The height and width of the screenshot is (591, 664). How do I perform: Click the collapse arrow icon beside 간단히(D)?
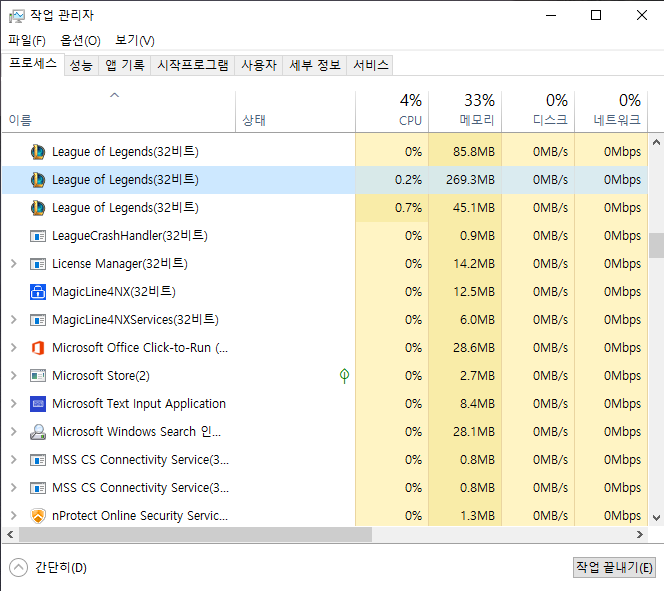[18, 567]
